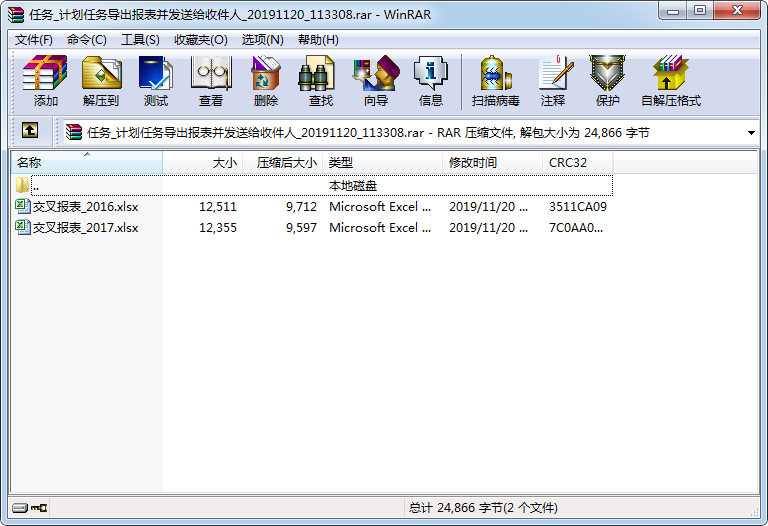The image size is (768, 526).
Task: Click 本地磁盘 type text
Action: click(x=353, y=186)
